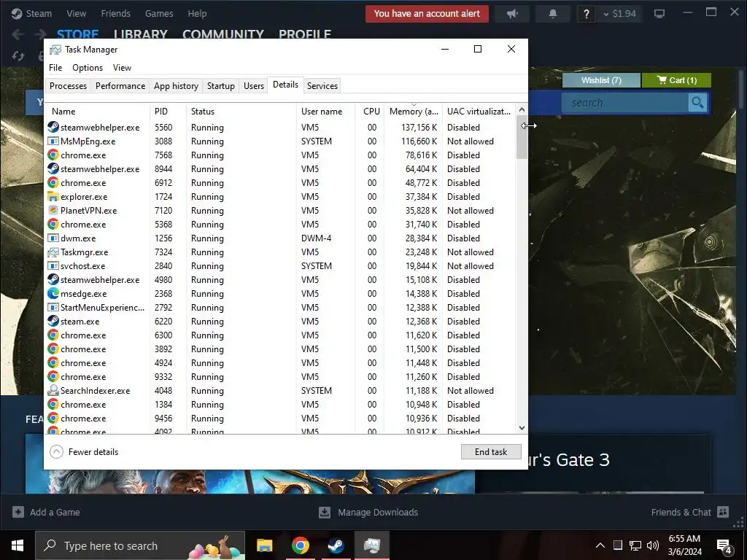747x560 pixels.
Task: Open the Steam Wishlist (7) button
Action: tap(601, 80)
